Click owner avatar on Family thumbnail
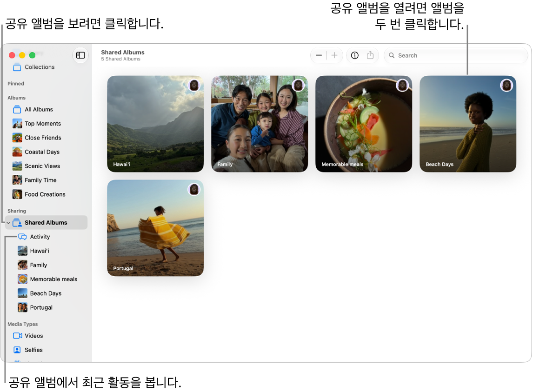Screen dimensions: 533x392 (299, 85)
